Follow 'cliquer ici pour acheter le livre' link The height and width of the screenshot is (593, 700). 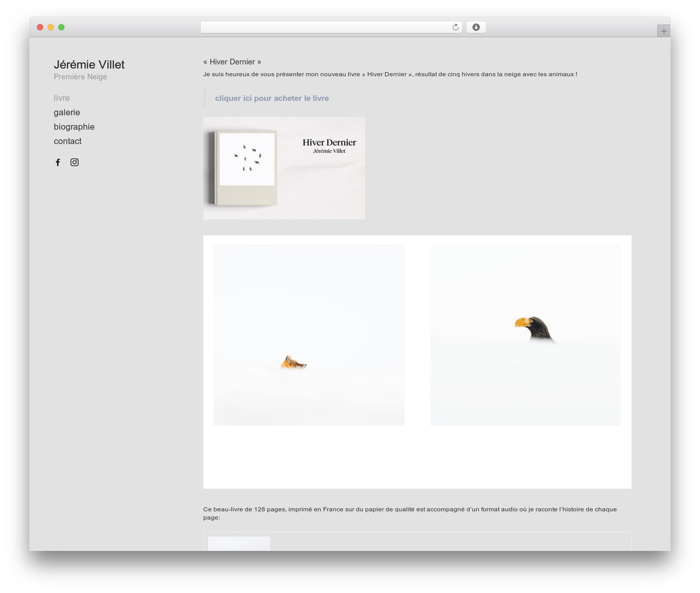click(x=272, y=98)
